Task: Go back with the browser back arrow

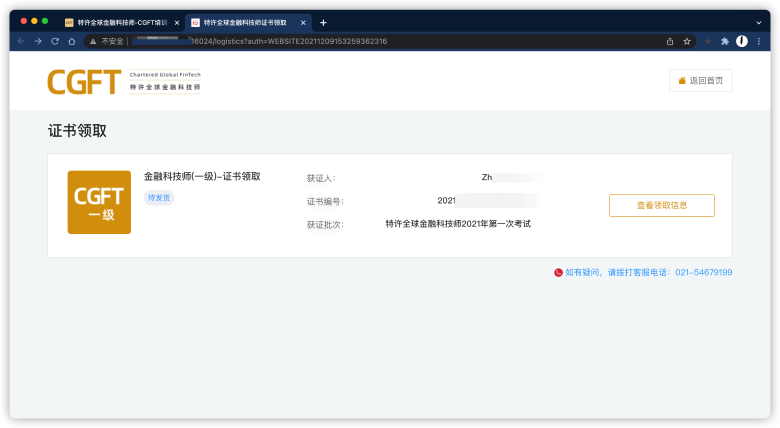Action: 21,41
